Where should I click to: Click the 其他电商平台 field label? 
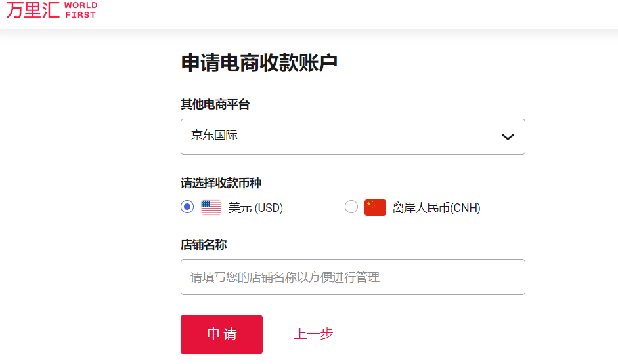point(215,104)
